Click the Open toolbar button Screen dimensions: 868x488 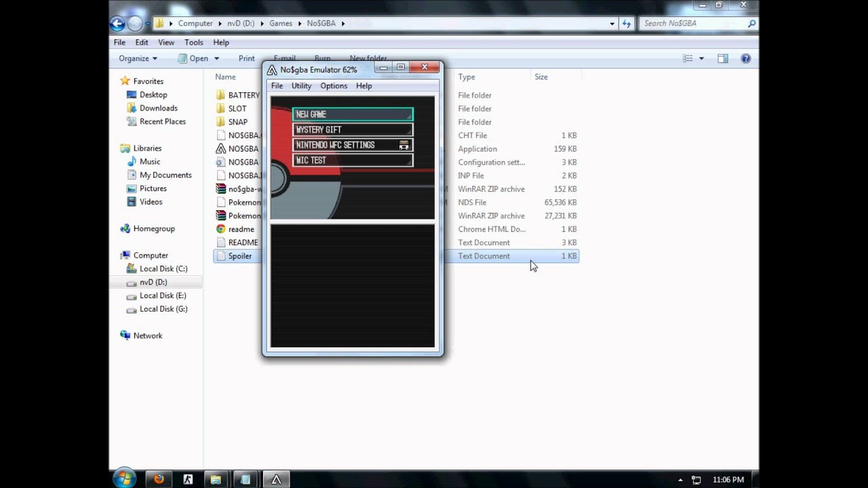(x=193, y=58)
